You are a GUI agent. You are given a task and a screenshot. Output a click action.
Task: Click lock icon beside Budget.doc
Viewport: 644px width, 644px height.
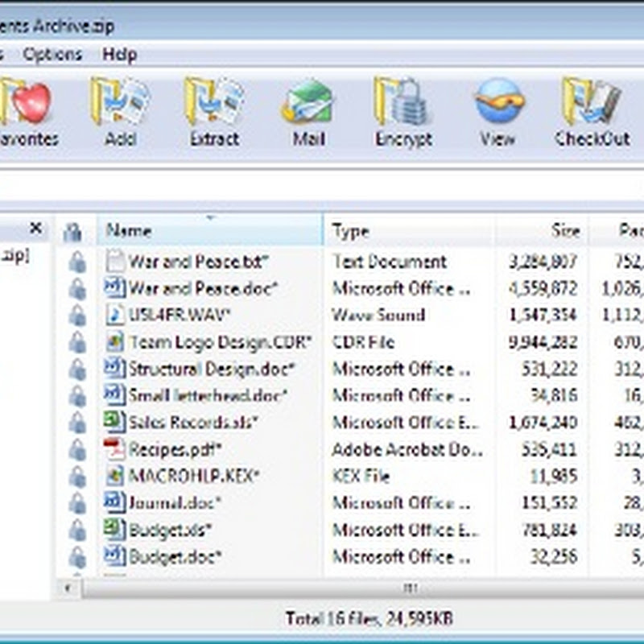[x=77, y=557]
